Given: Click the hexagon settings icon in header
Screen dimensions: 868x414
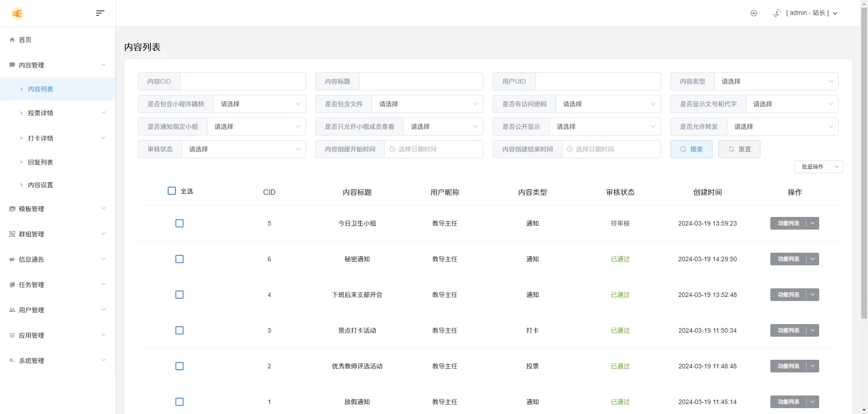Looking at the screenshot, I should 754,14.
